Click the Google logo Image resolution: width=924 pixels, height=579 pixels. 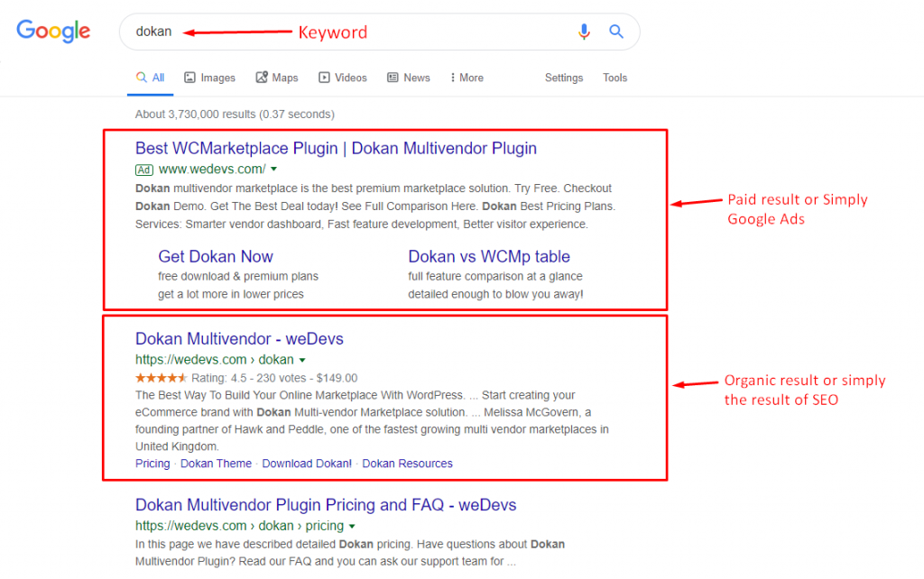click(x=53, y=32)
